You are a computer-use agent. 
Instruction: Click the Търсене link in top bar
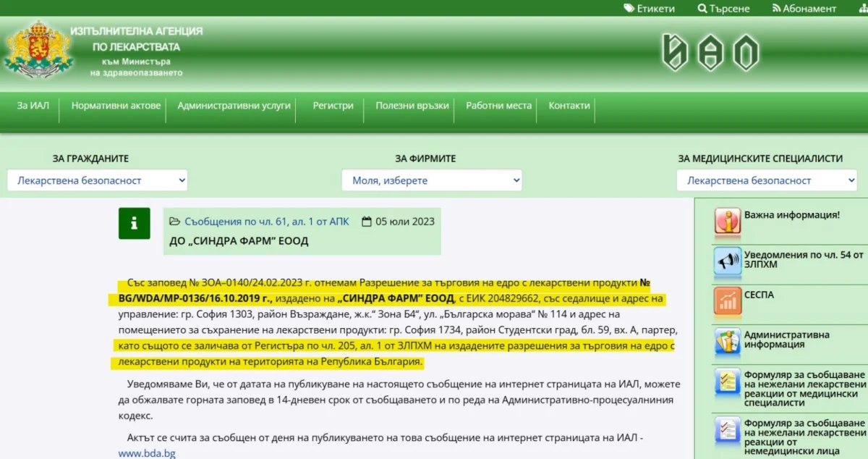730,9
